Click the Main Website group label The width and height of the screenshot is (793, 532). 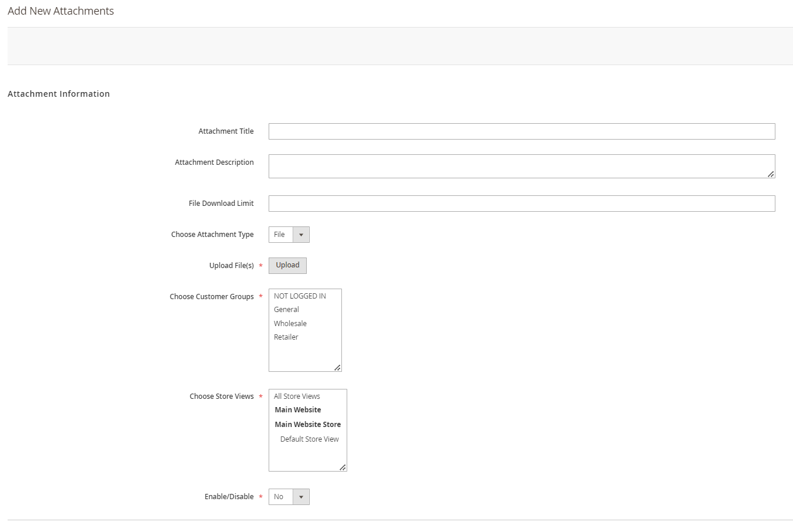click(298, 410)
